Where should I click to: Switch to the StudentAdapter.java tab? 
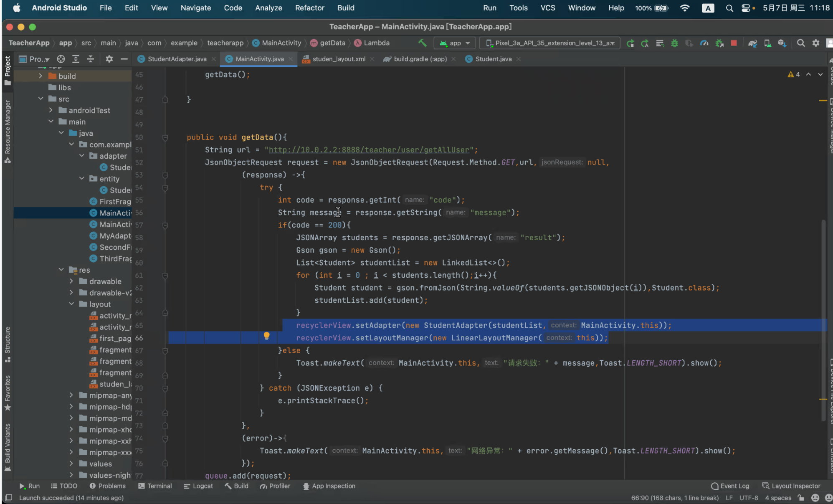click(177, 59)
